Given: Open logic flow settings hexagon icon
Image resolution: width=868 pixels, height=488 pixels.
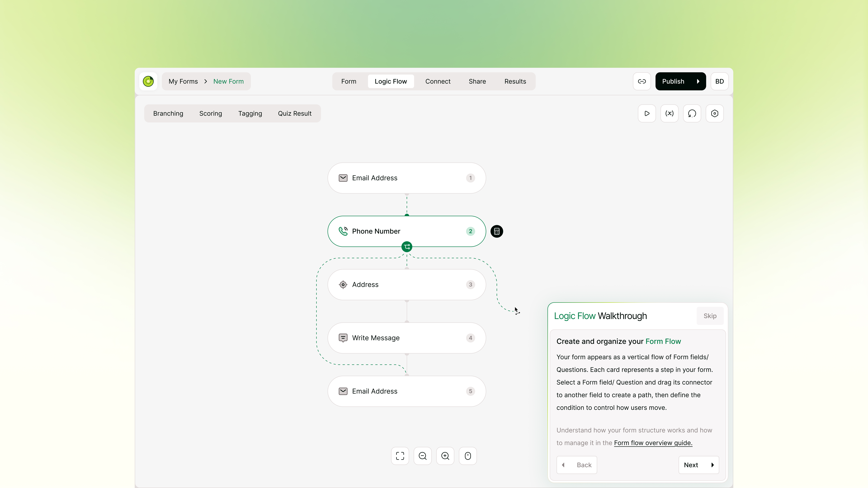Looking at the screenshot, I should click(714, 114).
